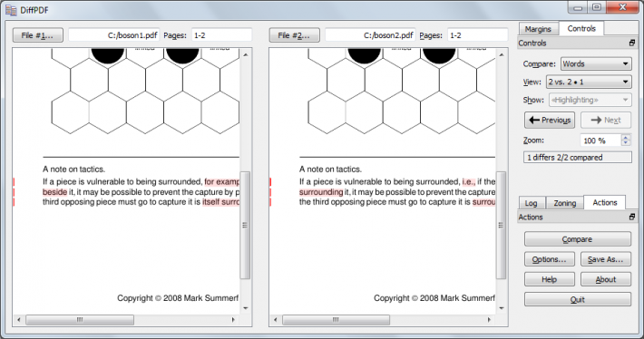This screenshot has height=339, width=644.
Task: Switch to the Controls tab
Action: click(x=581, y=28)
